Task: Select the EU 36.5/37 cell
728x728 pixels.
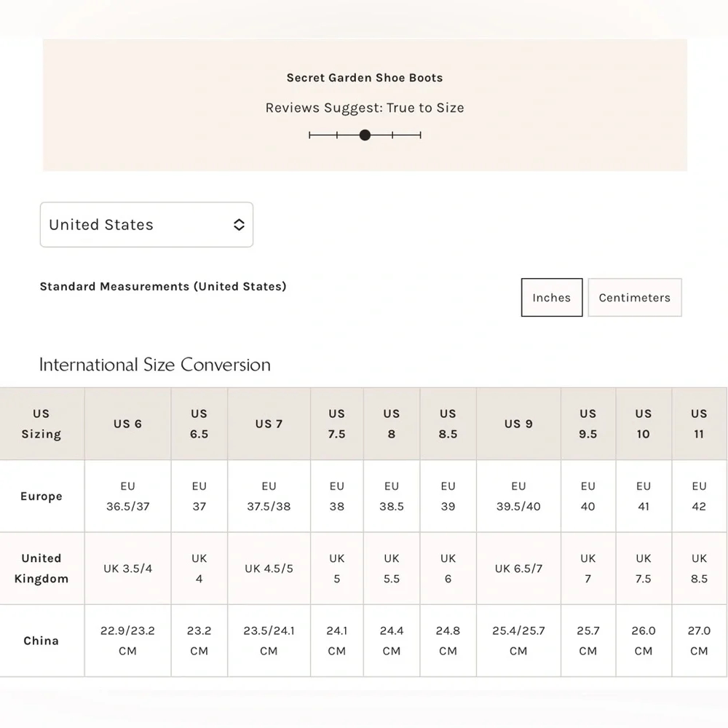Action: coord(127,496)
